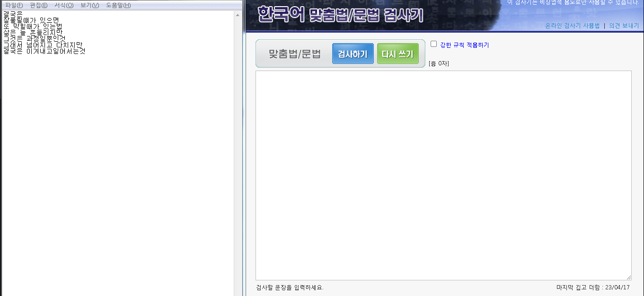Click the Notepad line '결국은 이겨내고일어서는것'
Image resolution: width=644 pixels, height=296 pixels.
pyautogui.click(x=44, y=51)
